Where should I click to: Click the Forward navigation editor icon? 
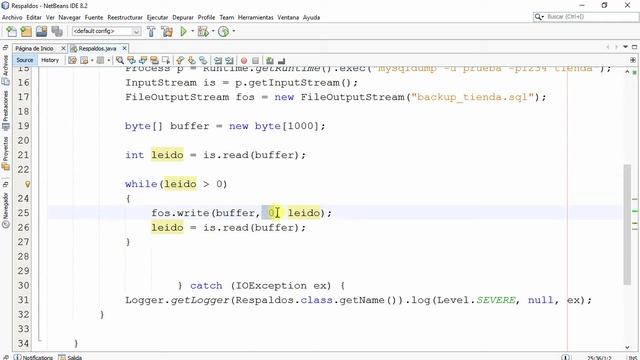click(100, 60)
